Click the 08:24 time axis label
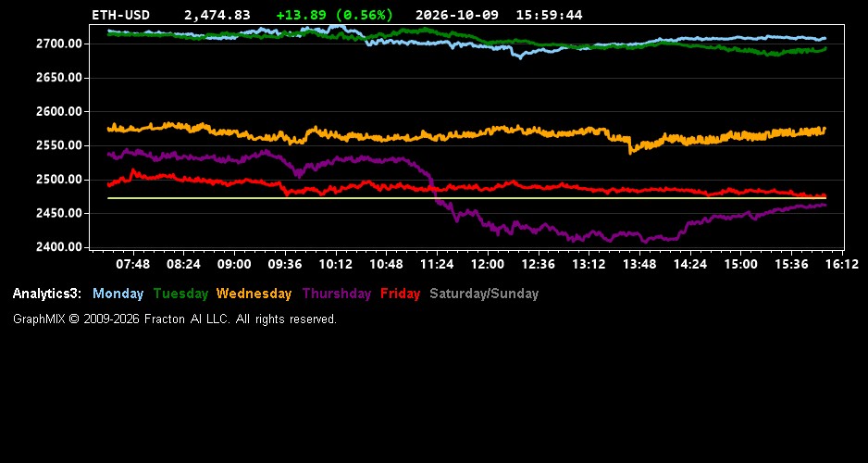868x463 pixels. click(x=184, y=265)
